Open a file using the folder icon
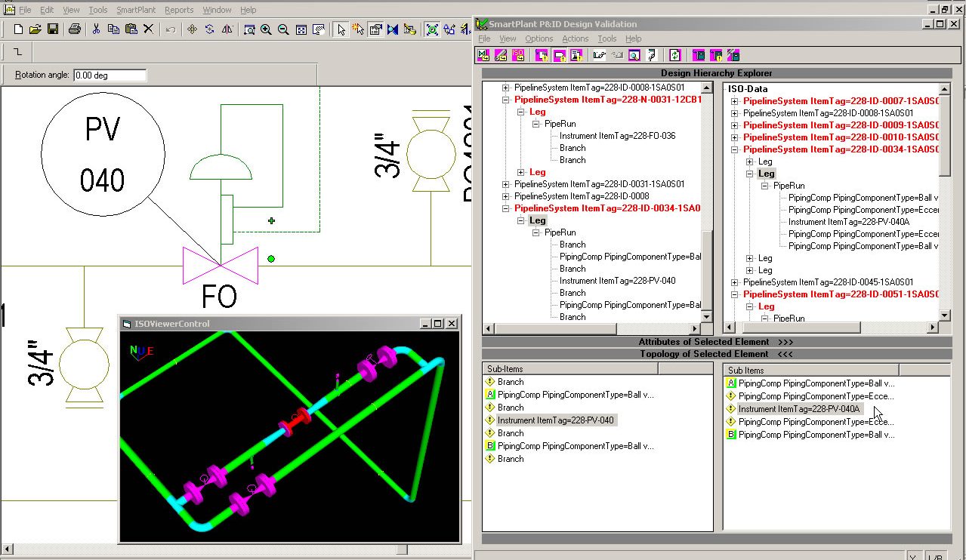 click(35, 29)
